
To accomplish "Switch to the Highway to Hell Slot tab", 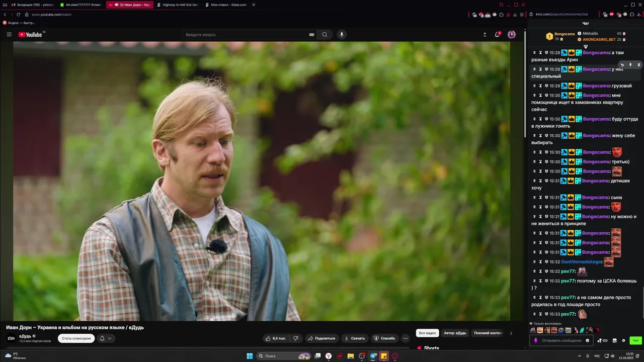I will pyautogui.click(x=178, y=5).
